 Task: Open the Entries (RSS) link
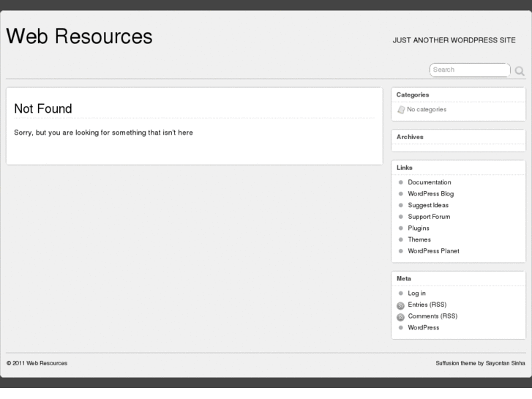tap(427, 305)
